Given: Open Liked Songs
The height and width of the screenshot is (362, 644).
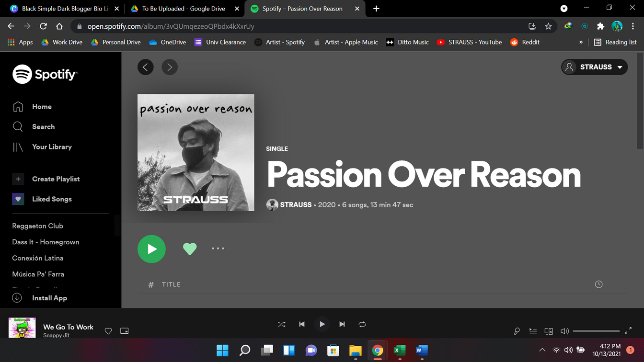Looking at the screenshot, I should (42, 199).
